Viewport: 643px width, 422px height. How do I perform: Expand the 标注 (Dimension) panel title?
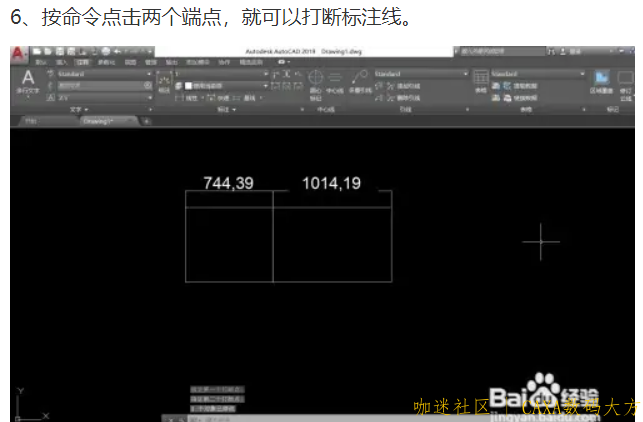coord(227,109)
